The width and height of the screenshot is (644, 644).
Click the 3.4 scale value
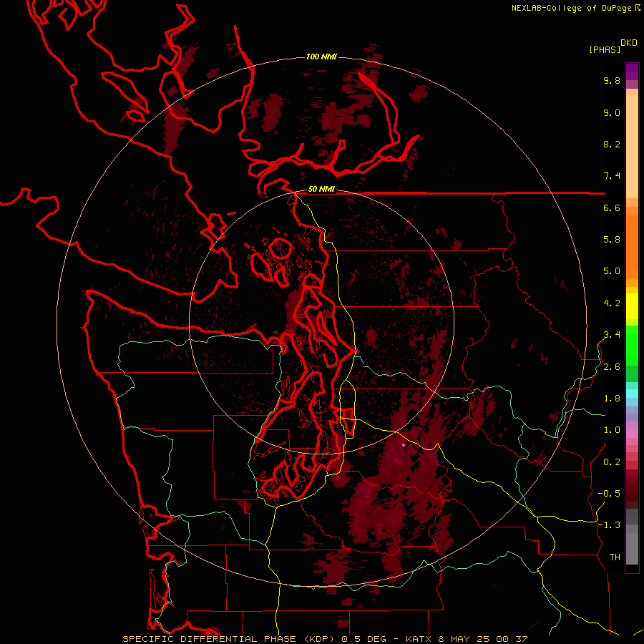coord(612,335)
